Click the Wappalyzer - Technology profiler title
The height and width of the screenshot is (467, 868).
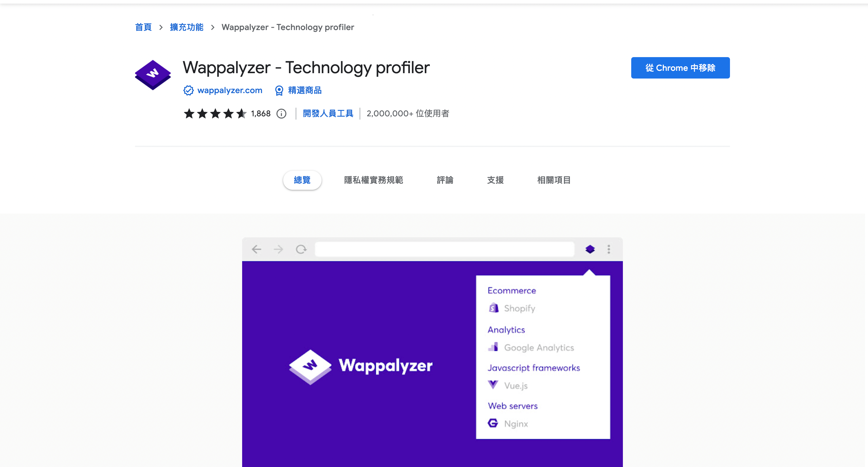(306, 68)
